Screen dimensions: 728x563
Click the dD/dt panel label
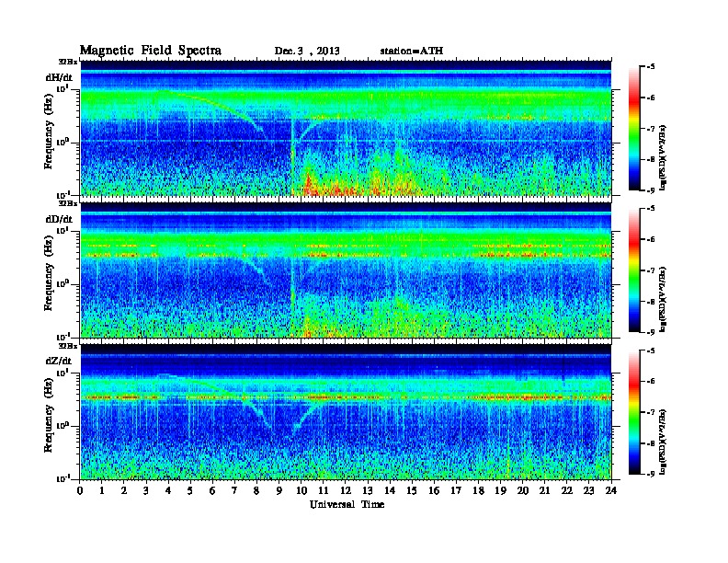pos(59,219)
